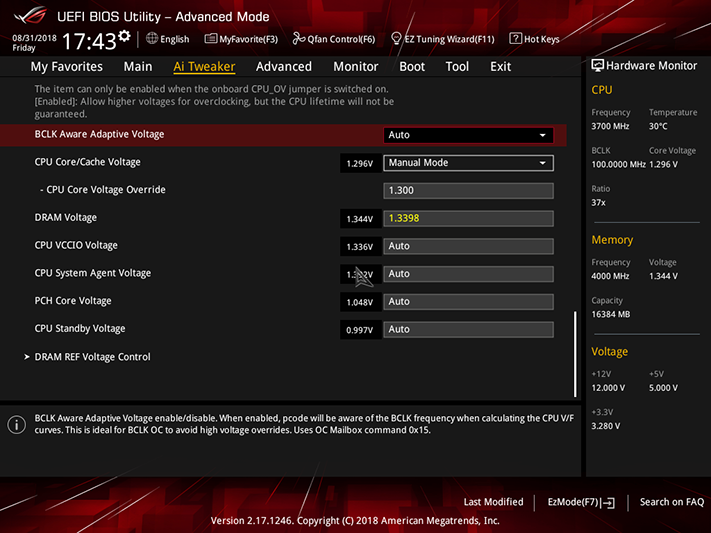
Task: Select the CPU VCCIO Voltage label
Action: click(x=76, y=245)
